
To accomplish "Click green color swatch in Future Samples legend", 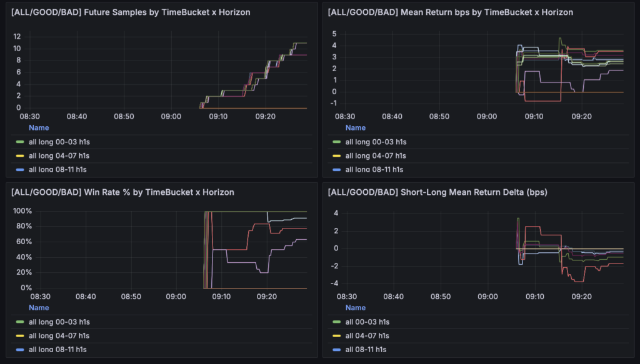I will click(19, 142).
